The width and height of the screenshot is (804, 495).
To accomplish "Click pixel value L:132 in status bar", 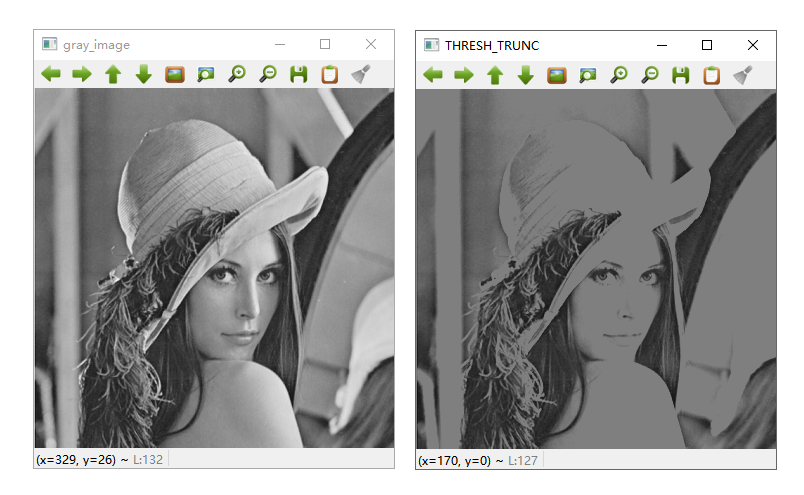I will pos(148,460).
